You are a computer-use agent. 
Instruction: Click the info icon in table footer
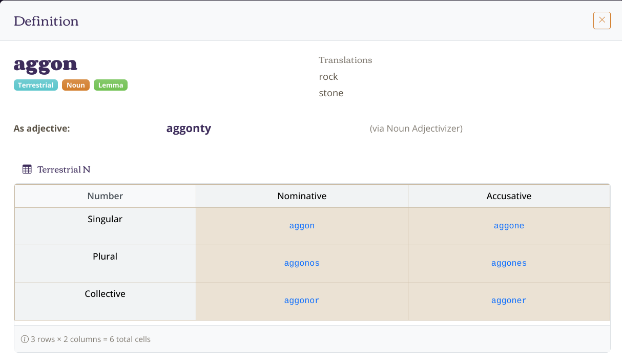pyautogui.click(x=24, y=339)
